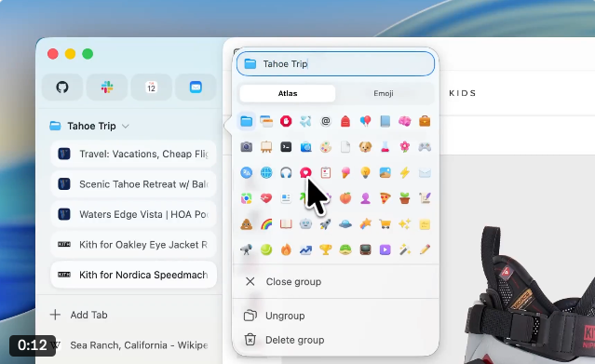Image resolution: width=595 pixels, height=364 pixels.
Task: Choose the pencil group icon
Action: 425,249
